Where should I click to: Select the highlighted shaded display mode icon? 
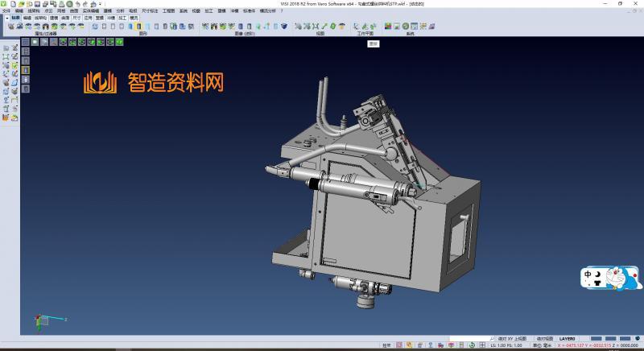click(138, 26)
